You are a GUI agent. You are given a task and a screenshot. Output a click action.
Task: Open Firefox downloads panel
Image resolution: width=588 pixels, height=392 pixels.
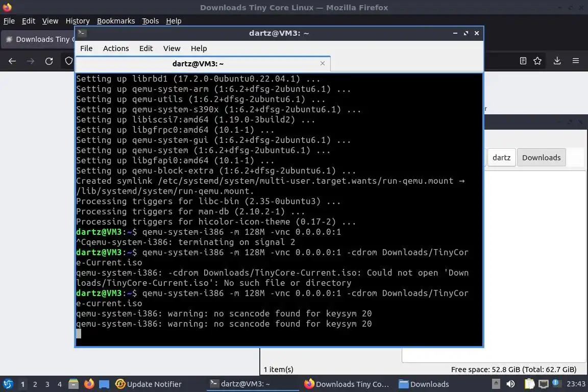click(557, 61)
